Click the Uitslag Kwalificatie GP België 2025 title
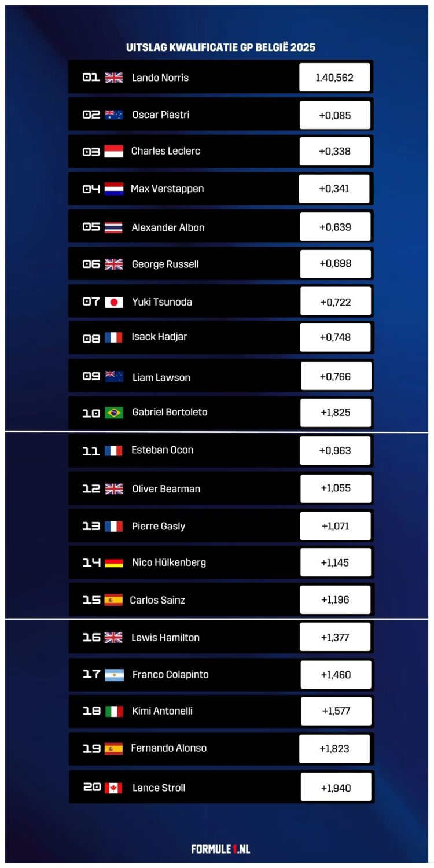Image resolution: width=434 pixels, height=868 pixels. (x=221, y=47)
